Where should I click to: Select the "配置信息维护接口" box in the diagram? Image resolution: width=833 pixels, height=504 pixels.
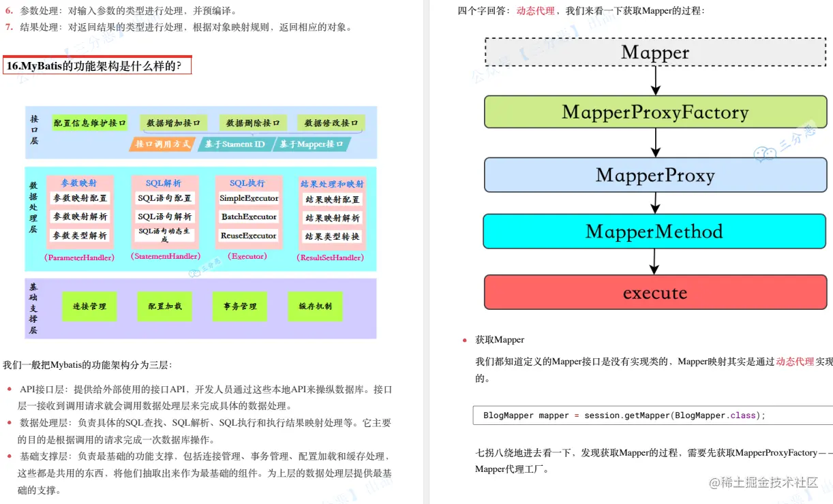[90, 123]
